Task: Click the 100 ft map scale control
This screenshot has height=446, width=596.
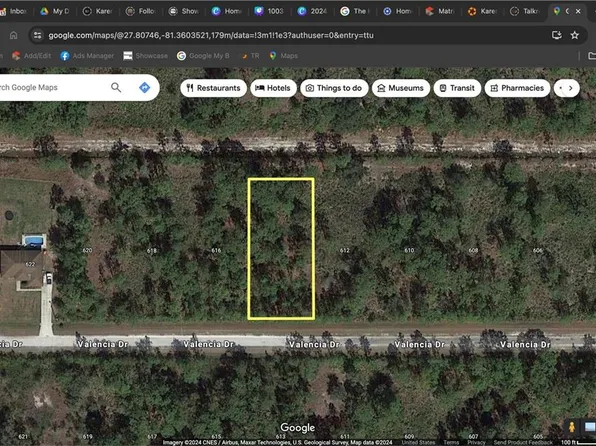Action: (x=578, y=442)
